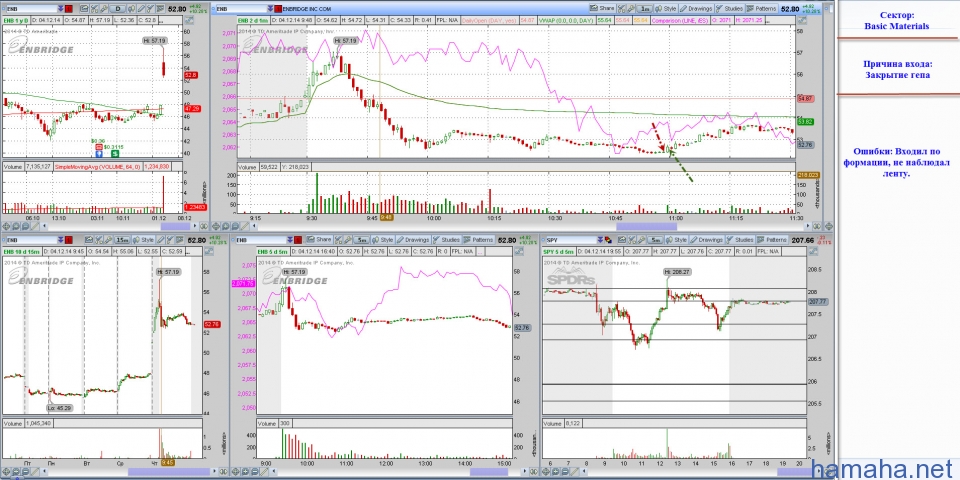Click the 'Hi: 208.27' bubble in the SPY chart
The height and width of the screenshot is (480, 960).
point(677,271)
